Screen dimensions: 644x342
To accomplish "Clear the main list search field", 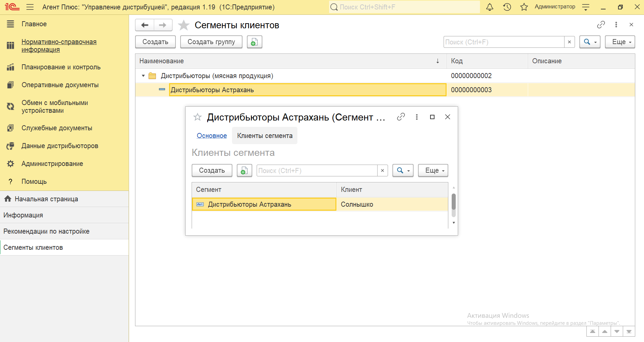I will coord(569,42).
